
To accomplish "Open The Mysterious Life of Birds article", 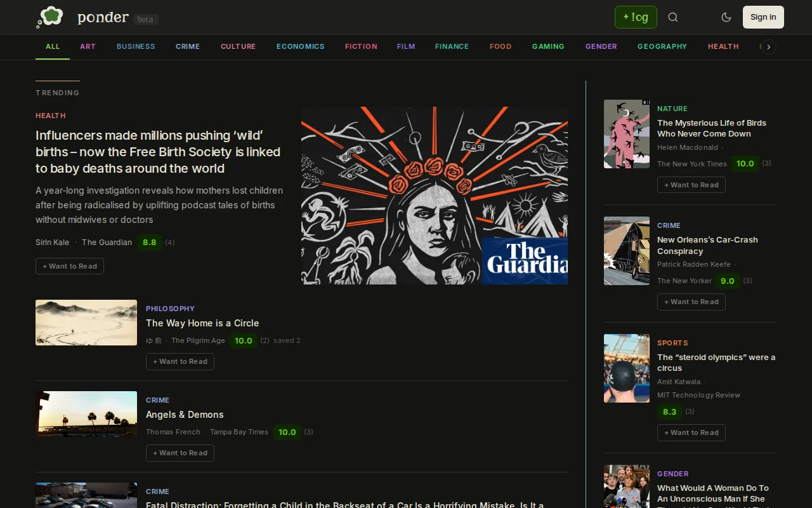I will coord(712,128).
